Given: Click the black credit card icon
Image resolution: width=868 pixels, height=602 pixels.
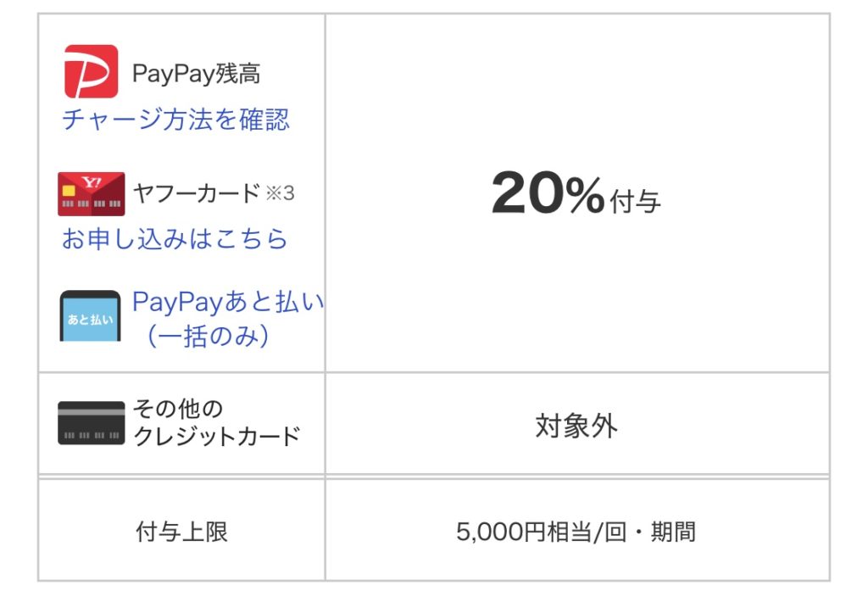Looking at the screenshot, I should [x=92, y=423].
